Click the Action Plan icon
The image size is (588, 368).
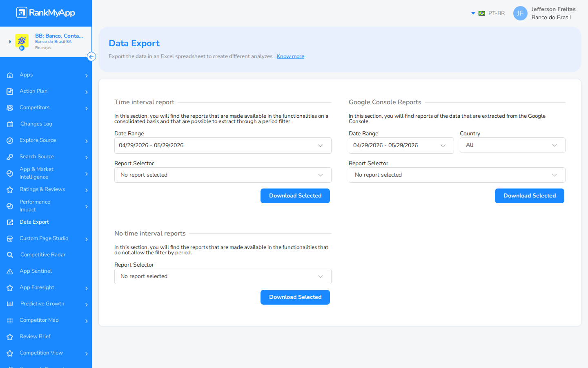(x=10, y=92)
